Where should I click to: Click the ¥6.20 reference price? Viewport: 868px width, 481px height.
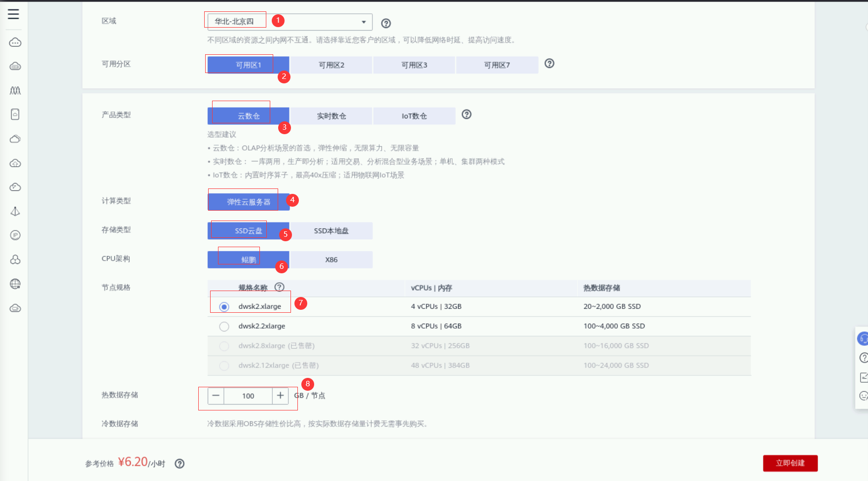click(133, 462)
